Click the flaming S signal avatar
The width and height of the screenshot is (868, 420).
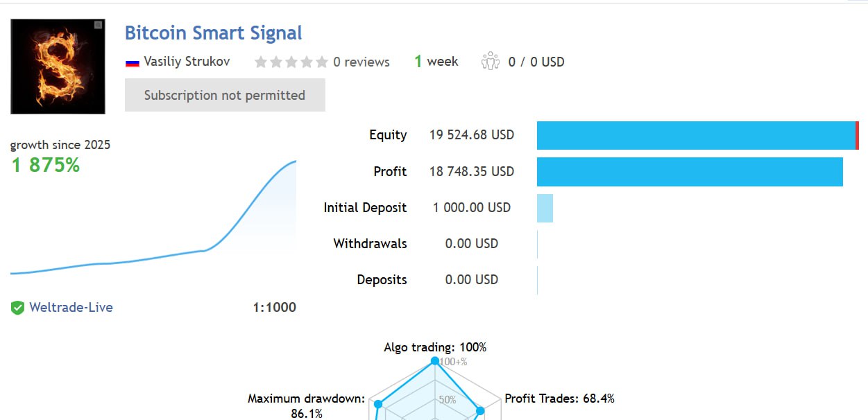pyautogui.click(x=58, y=67)
